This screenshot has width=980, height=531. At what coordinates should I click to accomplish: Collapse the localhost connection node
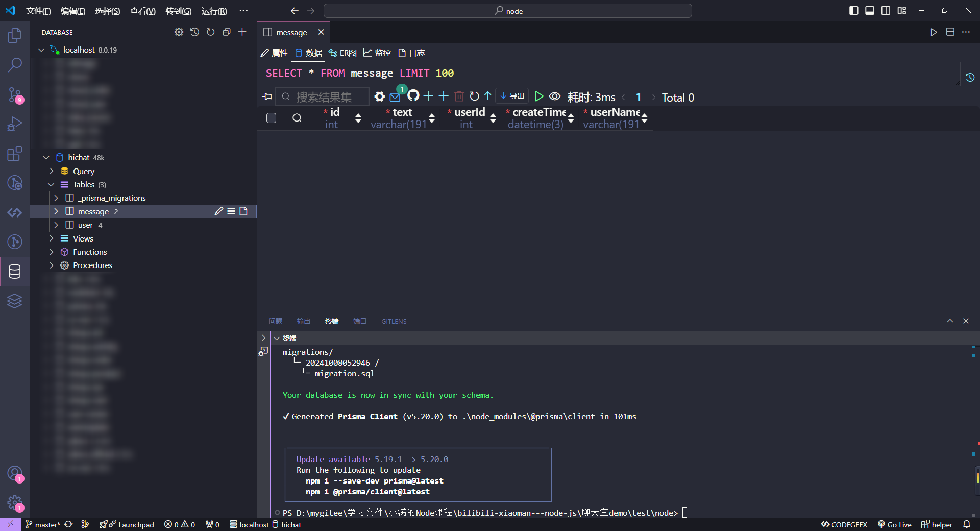point(41,50)
